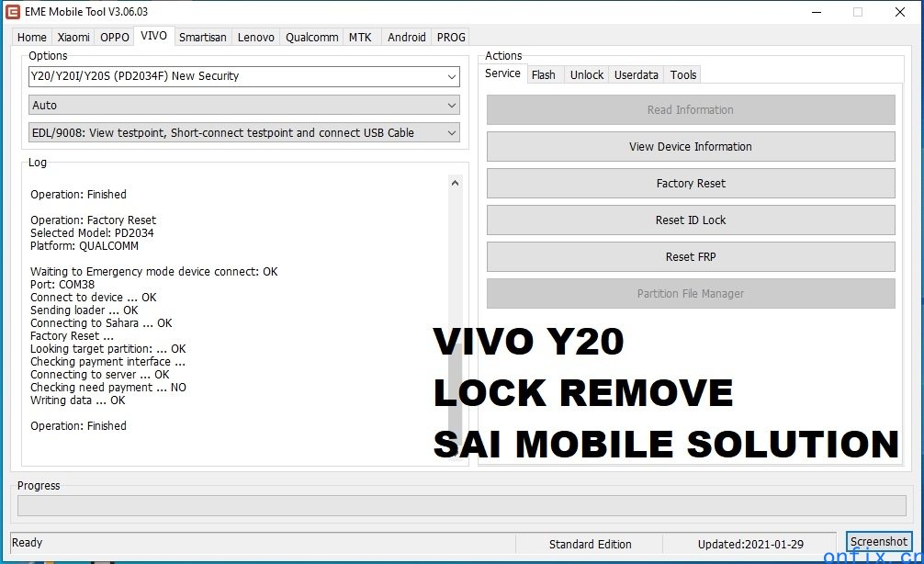Open the Auto mode dropdown
This screenshot has width=924, height=564.
[x=244, y=106]
